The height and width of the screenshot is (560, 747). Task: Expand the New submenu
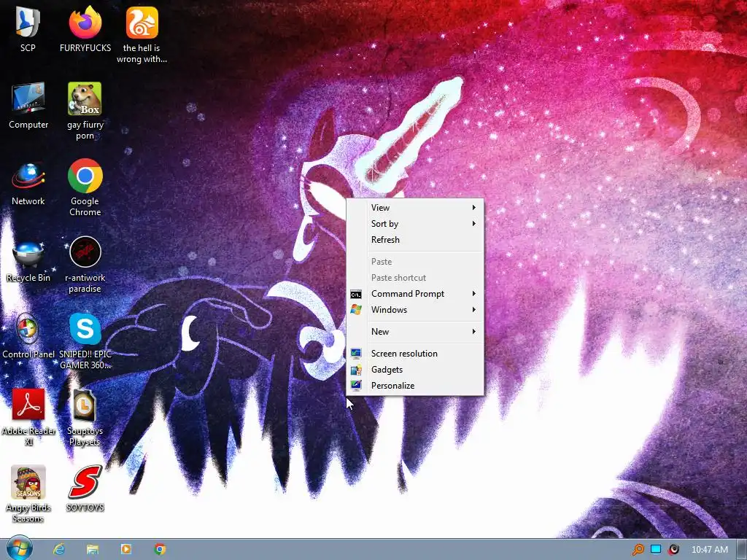tap(415, 332)
